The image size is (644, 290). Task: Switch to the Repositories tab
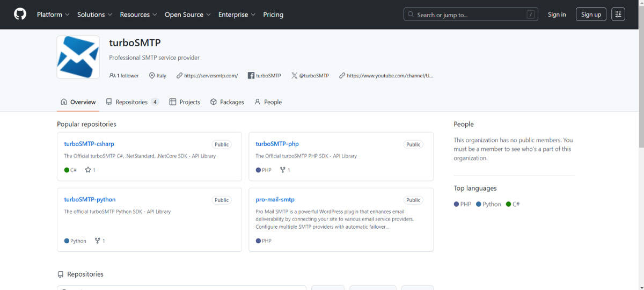click(x=132, y=102)
